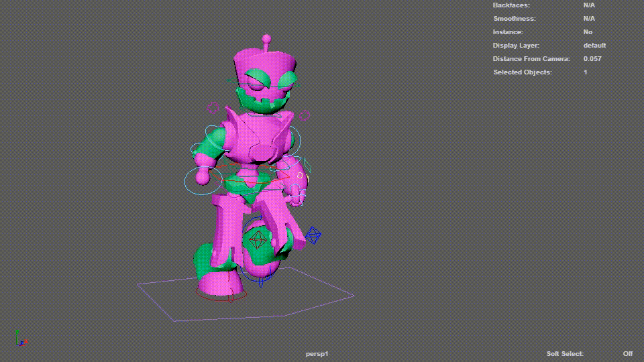Click the Display Layer value default
The width and height of the screenshot is (644, 362).
click(x=594, y=46)
